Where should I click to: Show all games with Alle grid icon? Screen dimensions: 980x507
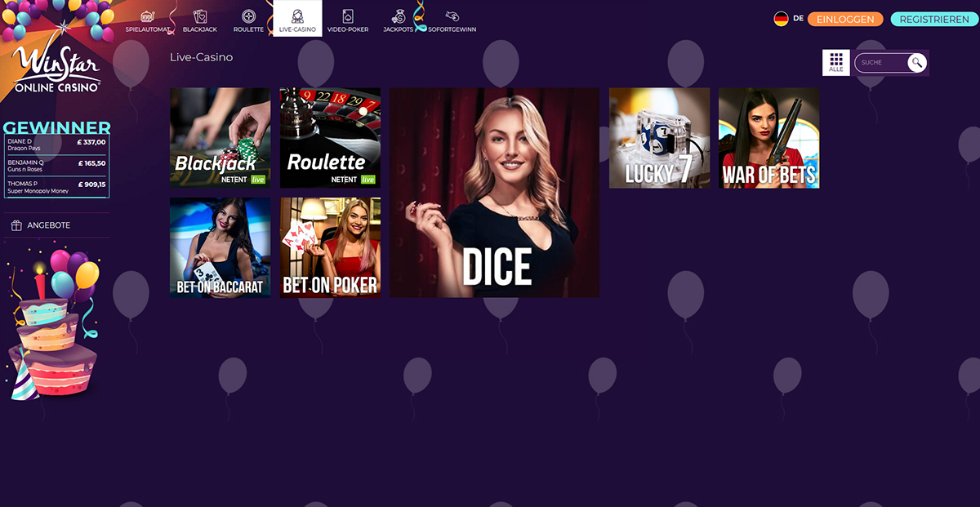[835, 62]
